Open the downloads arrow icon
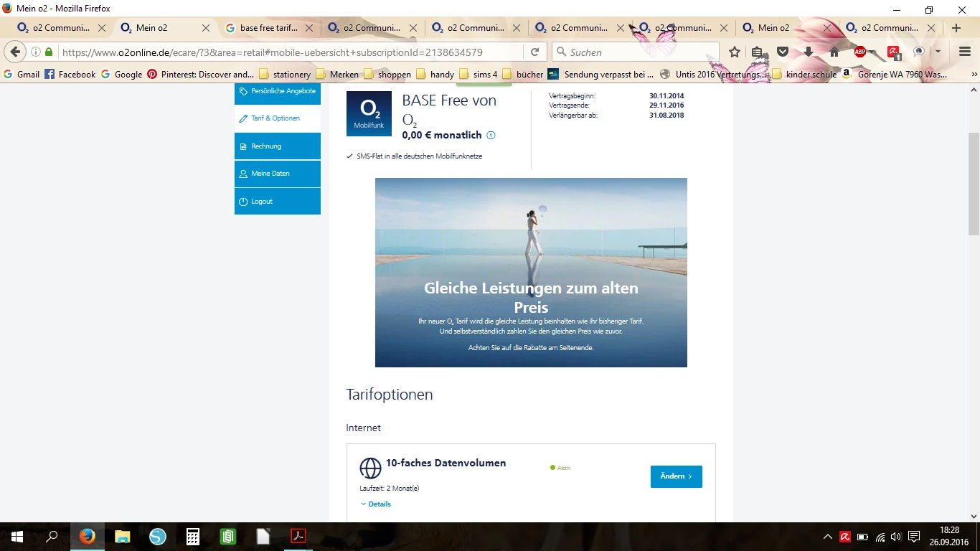Viewport: 980px width, 551px height. click(x=809, y=52)
